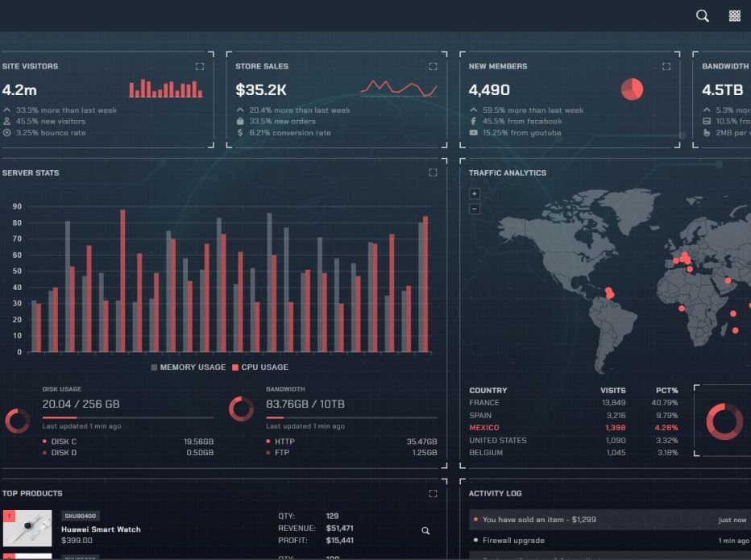Open the 'You have sold an item' log entry
The width and height of the screenshot is (751, 560).
539,520
